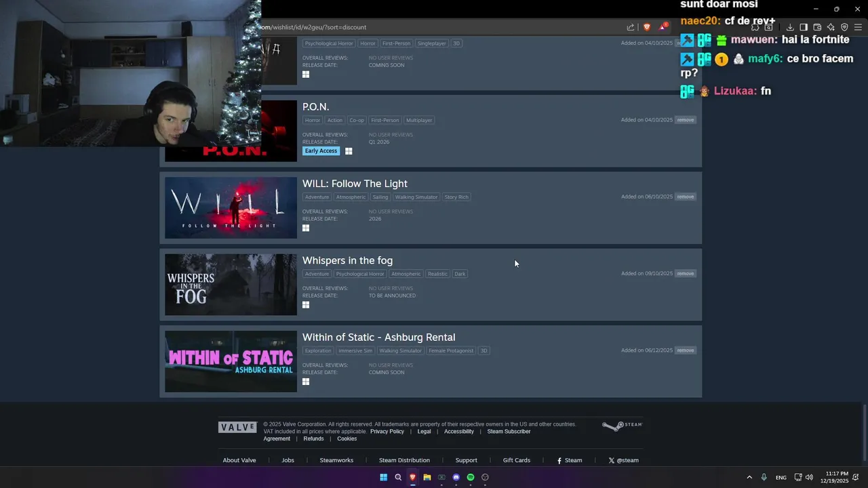Open Leo AI sparkle icon
The width and height of the screenshot is (868, 488).
click(x=831, y=27)
